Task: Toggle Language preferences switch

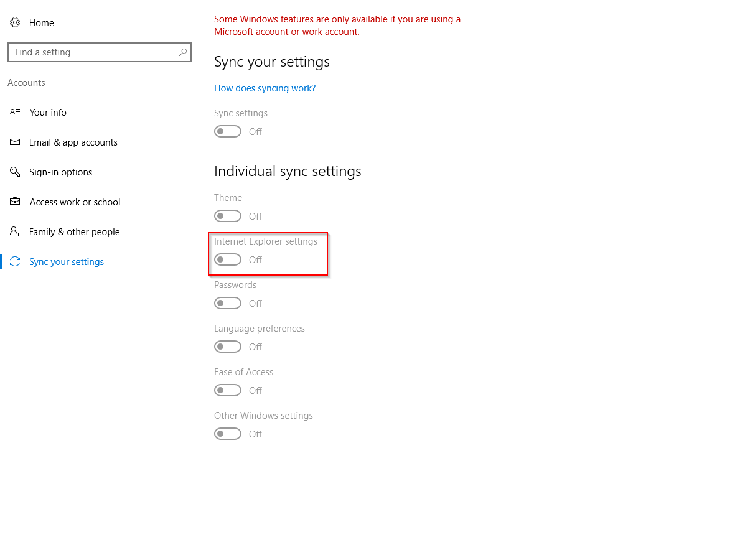Action: [x=227, y=347]
